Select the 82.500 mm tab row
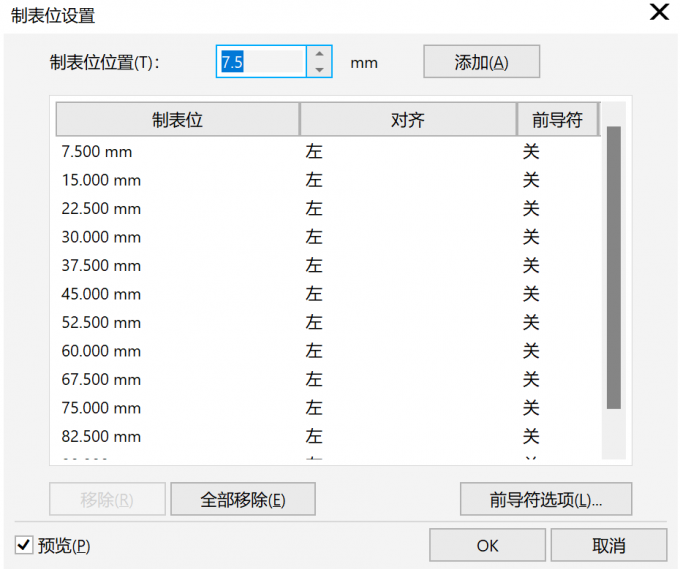This screenshot has height=569, width=680. [x=328, y=436]
